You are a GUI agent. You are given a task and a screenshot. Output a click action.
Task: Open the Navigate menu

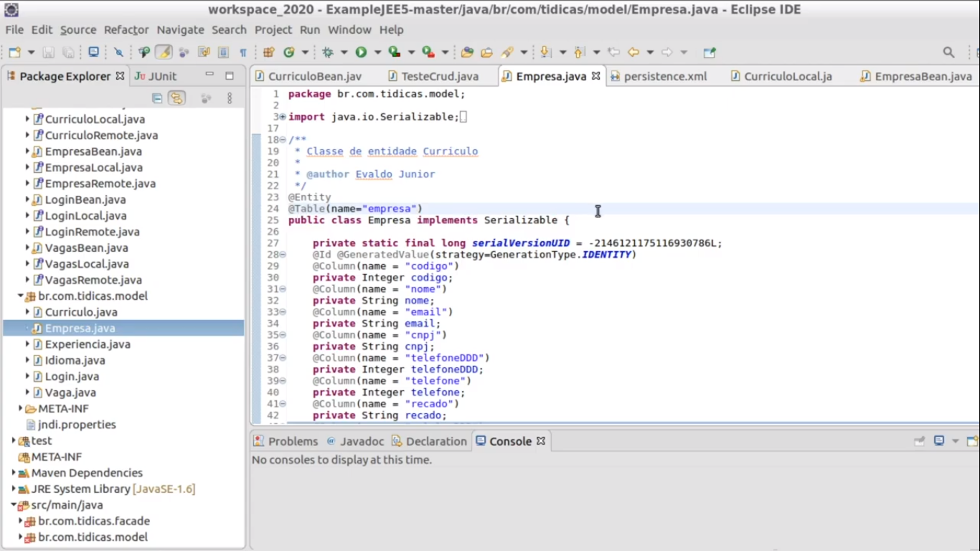(x=181, y=29)
